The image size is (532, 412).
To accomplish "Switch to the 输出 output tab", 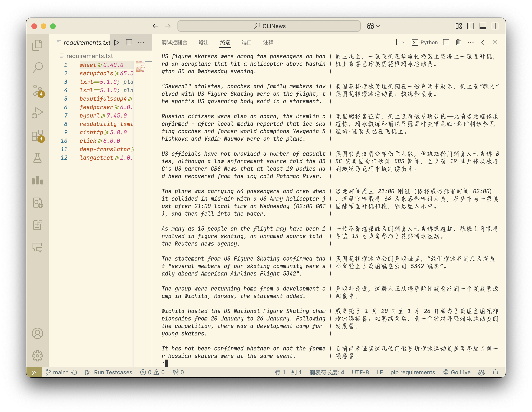I will [203, 42].
